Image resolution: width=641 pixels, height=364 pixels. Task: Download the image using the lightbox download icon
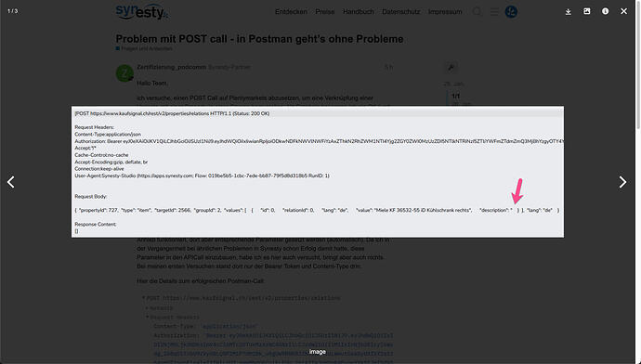[x=569, y=11]
